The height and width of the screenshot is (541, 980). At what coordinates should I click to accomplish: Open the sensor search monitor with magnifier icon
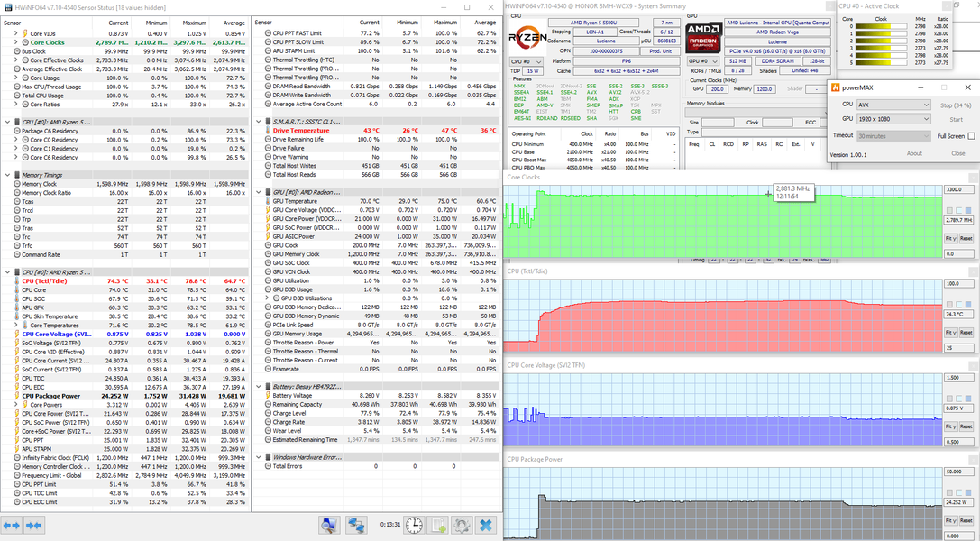click(x=329, y=526)
